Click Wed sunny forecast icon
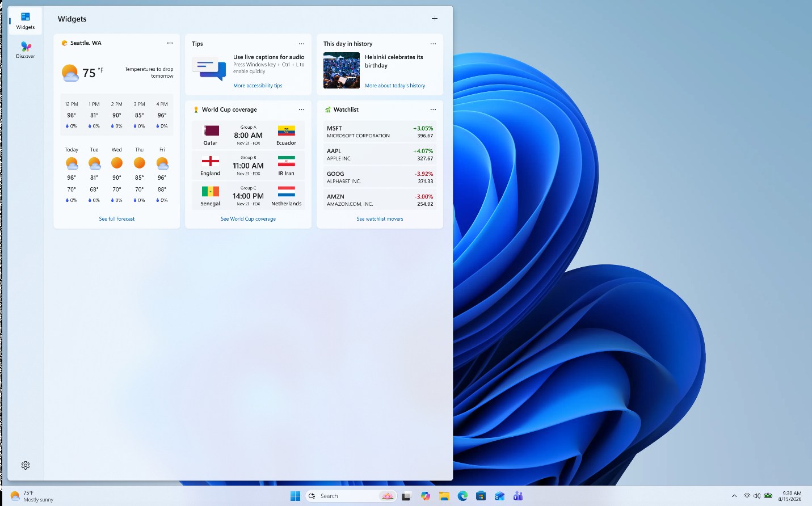 117,163
